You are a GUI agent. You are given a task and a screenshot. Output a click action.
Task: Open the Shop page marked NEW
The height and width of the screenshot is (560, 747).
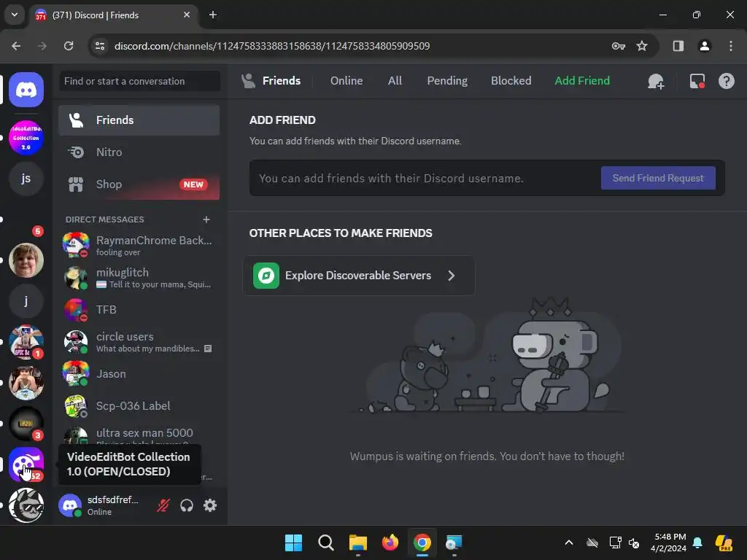pos(139,184)
